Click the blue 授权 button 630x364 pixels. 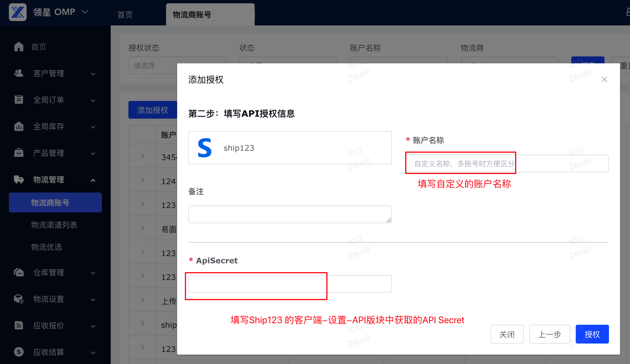[x=592, y=334]
